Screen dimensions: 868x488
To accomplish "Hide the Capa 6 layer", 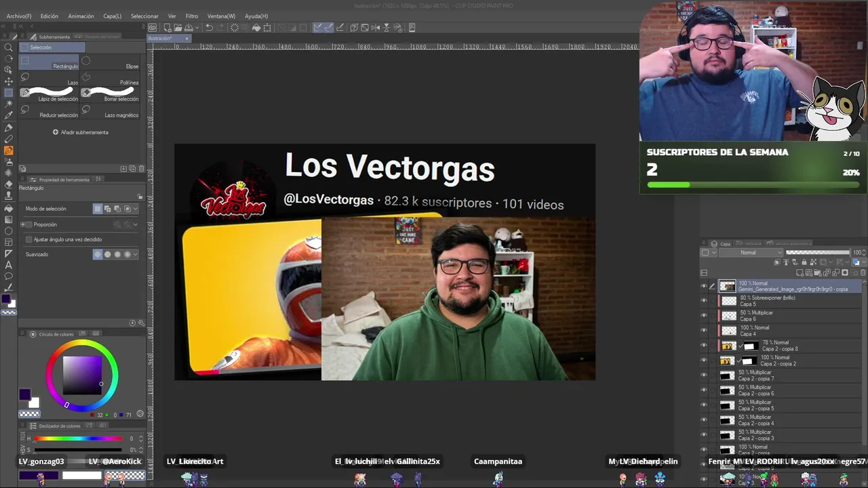I will click(703, 316).
